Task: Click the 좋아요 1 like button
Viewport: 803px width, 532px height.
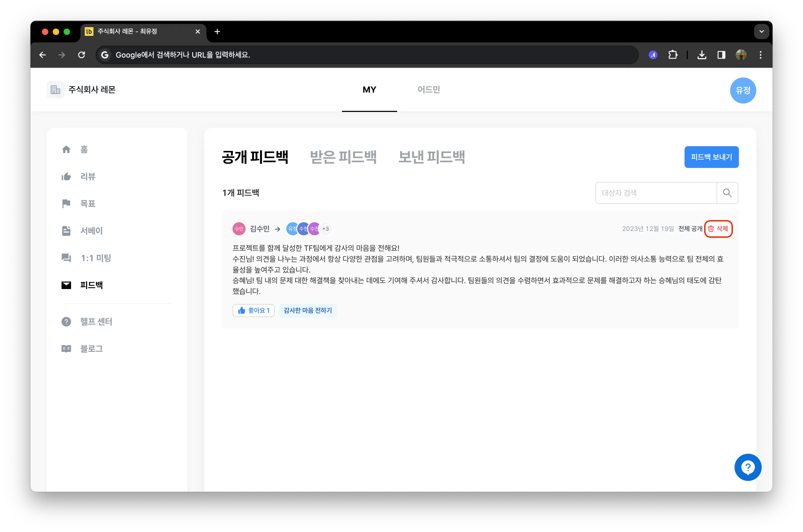Action: pyautogui.click(x=253, y=310)
